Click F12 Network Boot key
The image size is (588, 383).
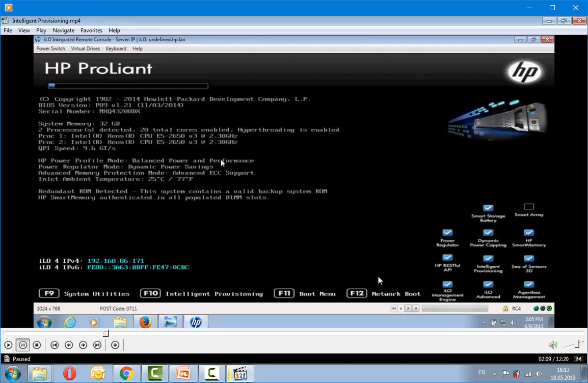pyautogui.click(x=357, y=293)
